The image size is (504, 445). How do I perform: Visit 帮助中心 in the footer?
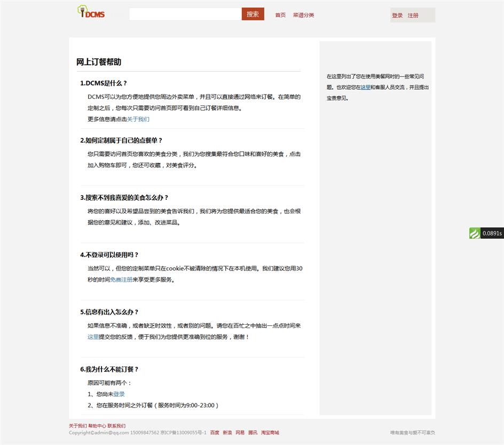pyautogui.click(x=97, y=426)
